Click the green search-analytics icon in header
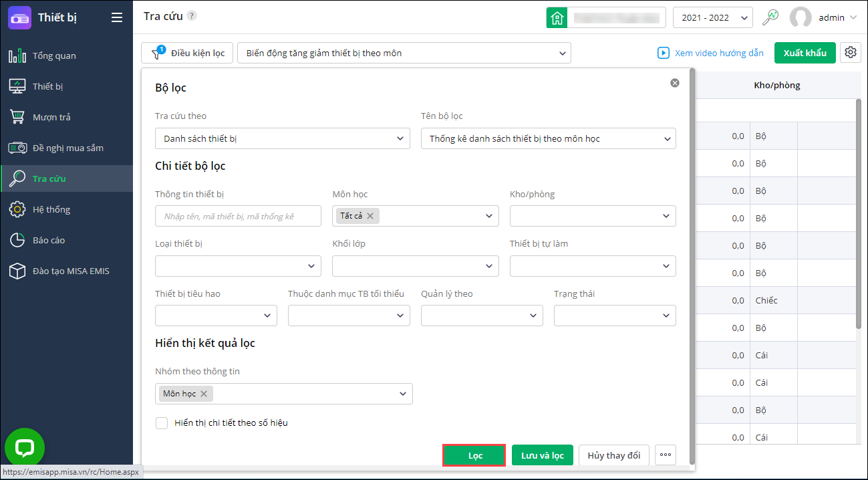Screen dimensions: 868x480 pos(770,17)
